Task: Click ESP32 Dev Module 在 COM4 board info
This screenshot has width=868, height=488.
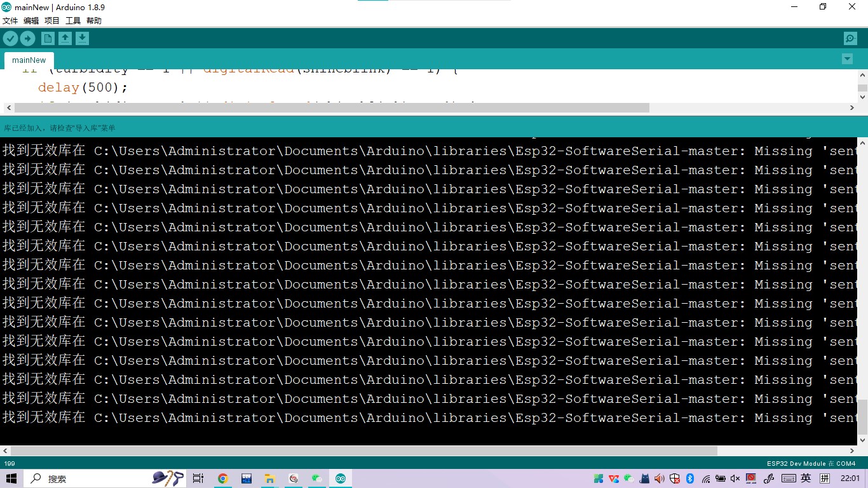Action: click(811, 463)
